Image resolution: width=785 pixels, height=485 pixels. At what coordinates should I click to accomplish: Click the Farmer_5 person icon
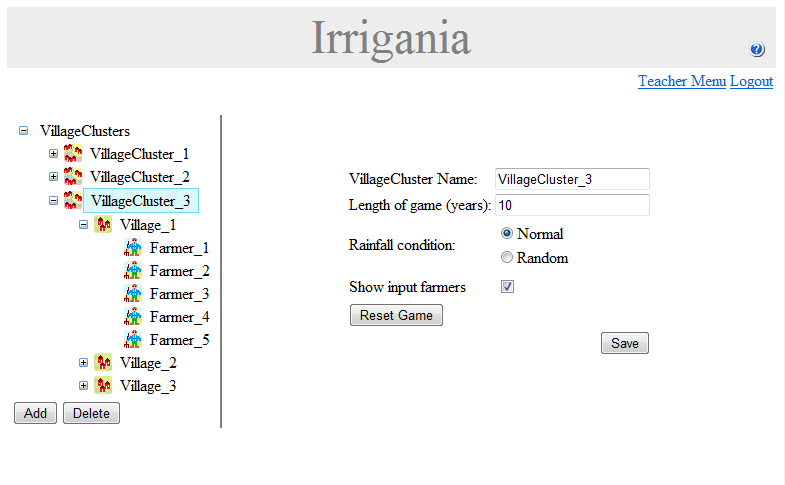point(133,340)
